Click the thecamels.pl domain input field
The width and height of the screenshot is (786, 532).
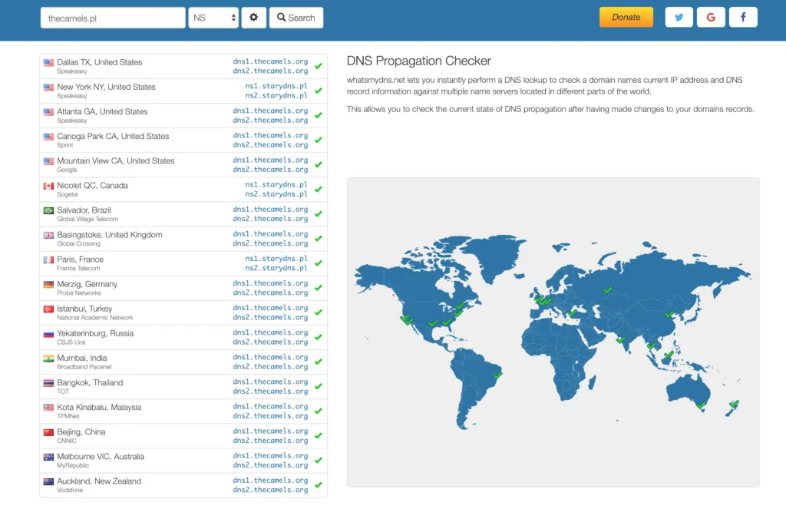(x=112, y=17)
